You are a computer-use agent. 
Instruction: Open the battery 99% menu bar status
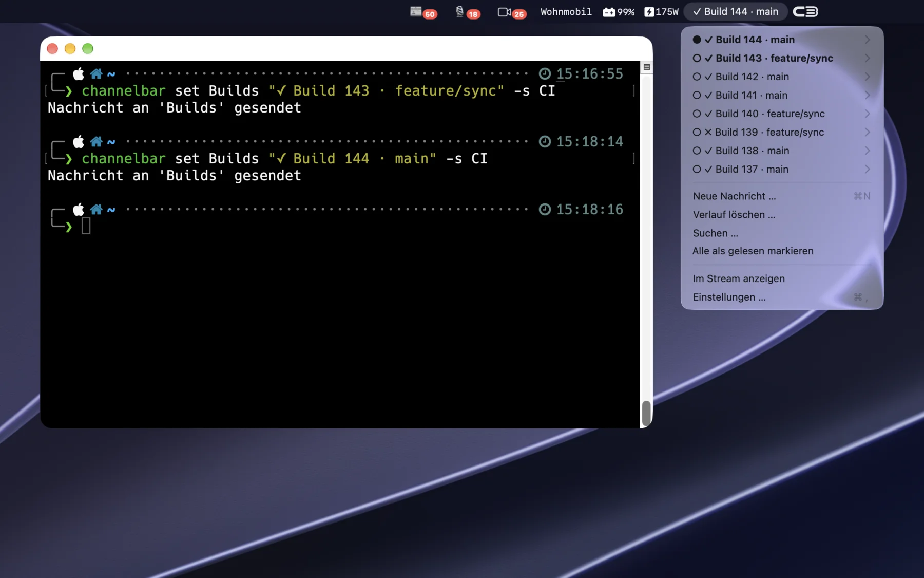tap(619, 12)
